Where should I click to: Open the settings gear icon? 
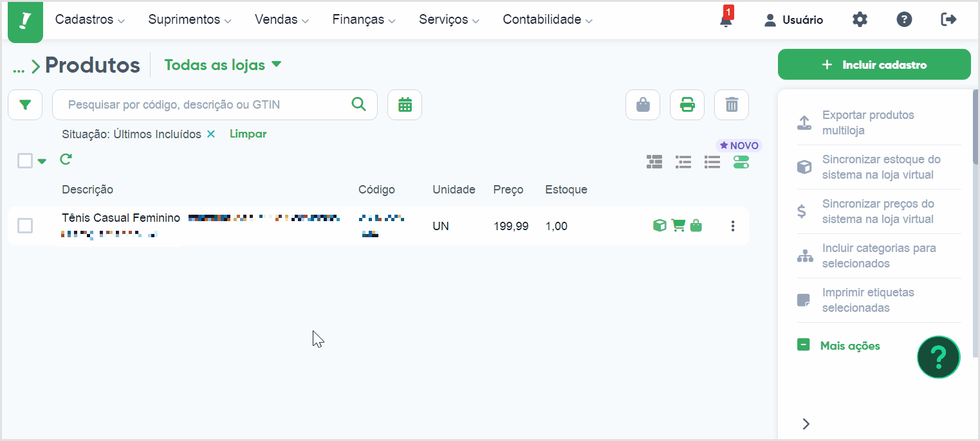[x=860, y=20]
